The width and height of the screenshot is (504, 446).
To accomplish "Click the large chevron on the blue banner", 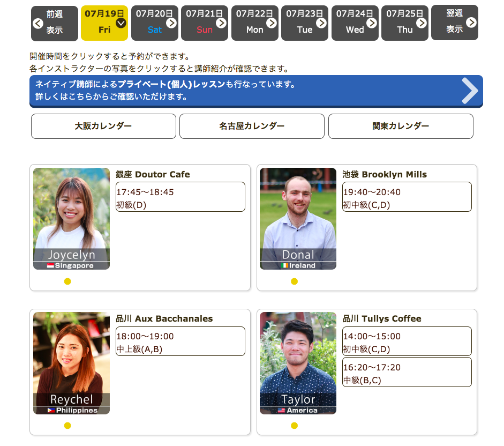I will pos(469,91).
